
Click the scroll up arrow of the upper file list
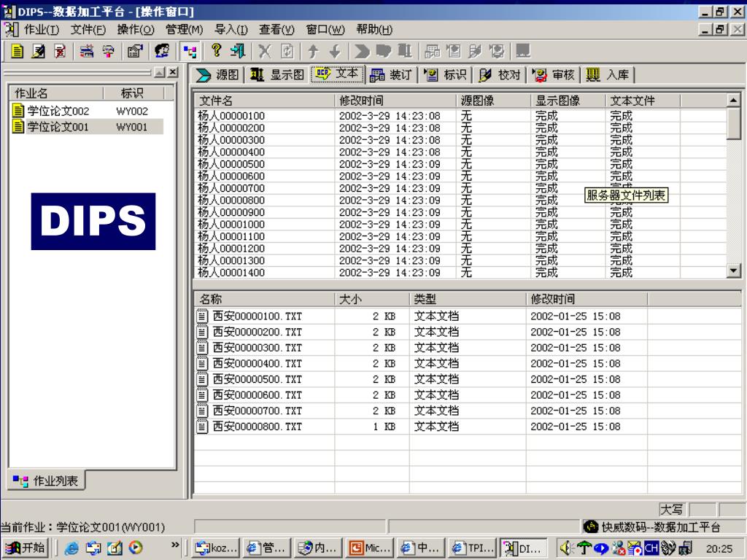[733, 101]
